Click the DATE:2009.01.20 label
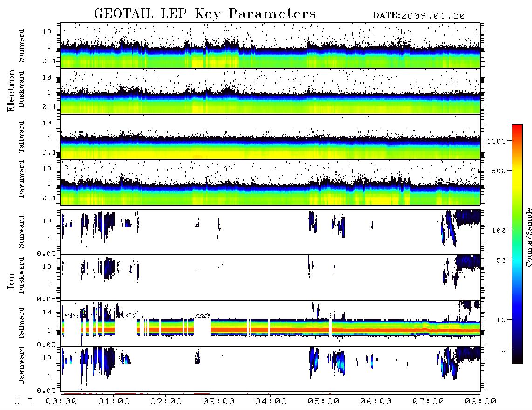The image size is (532, 410). 419,16
